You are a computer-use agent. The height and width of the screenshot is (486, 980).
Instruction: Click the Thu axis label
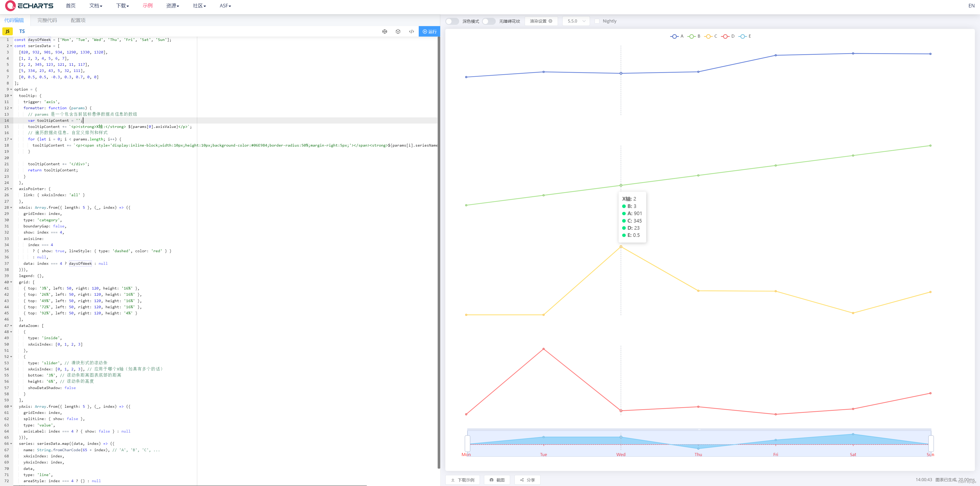[x=698, y=455]
